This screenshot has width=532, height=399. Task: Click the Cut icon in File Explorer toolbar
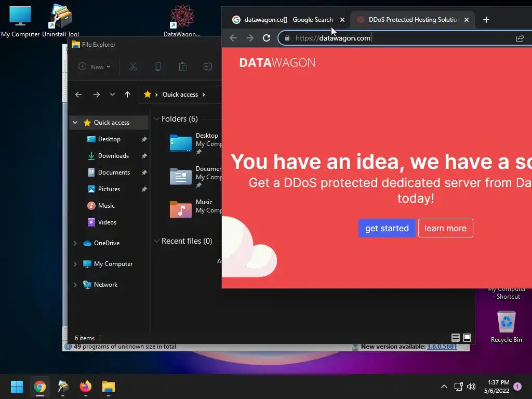coord(132,67)
